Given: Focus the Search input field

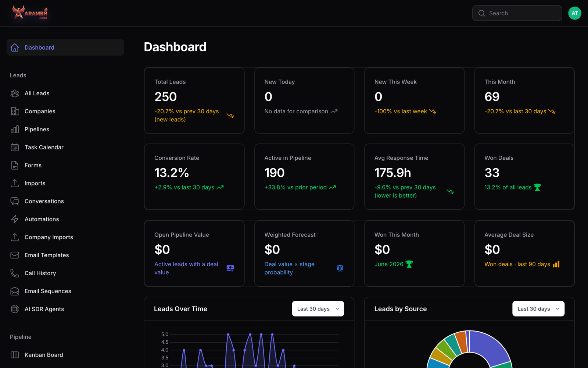Looking at the screenshot, I should pyautogui.click(x=517, y=13).
